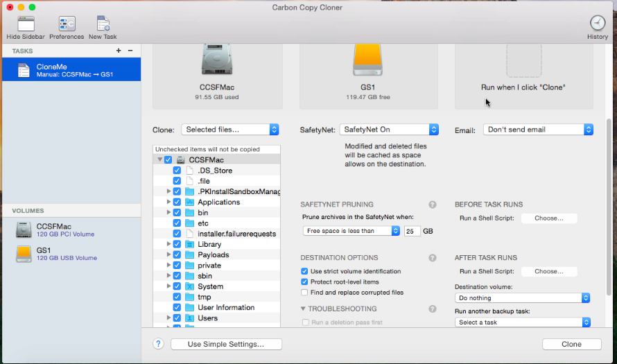Click the CCSFMac disk icon in file tree

(x=181, y=159)
